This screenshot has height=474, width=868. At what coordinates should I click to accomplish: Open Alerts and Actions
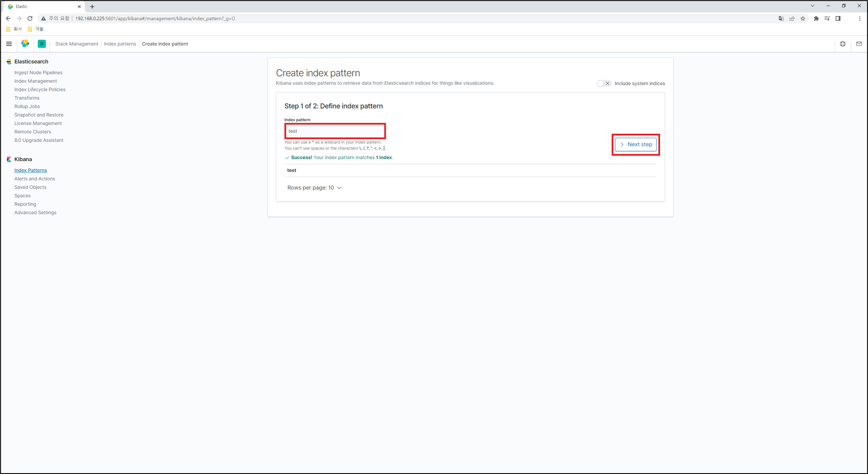point(35,179)
